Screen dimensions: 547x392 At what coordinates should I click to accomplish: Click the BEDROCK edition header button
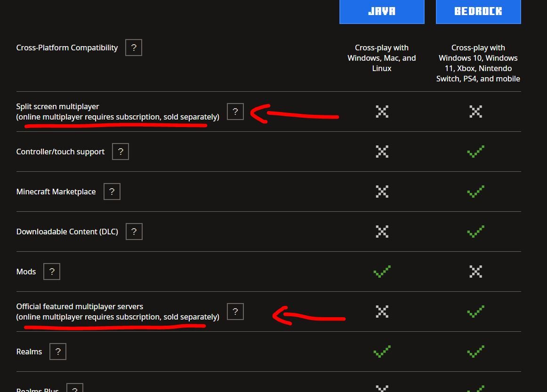click(x=478, y=11)
